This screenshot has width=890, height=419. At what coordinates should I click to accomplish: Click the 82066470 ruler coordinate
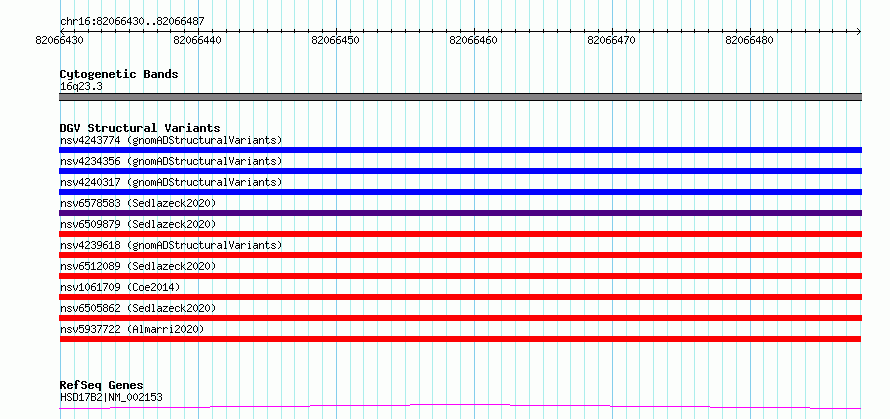click(x=612, y=40)
